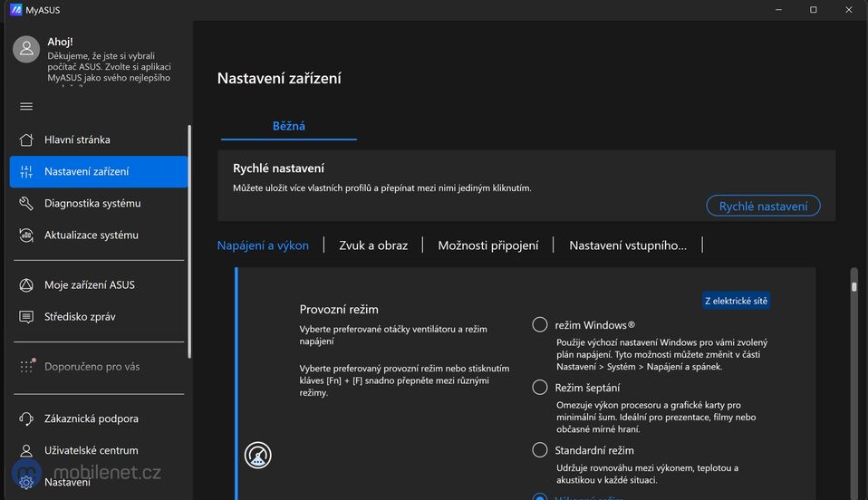Image resolution: width=868 pixels, height=500 pixels.
Task: Click the Aktualizace systému update icon
Action: click(x=26, y=236)
